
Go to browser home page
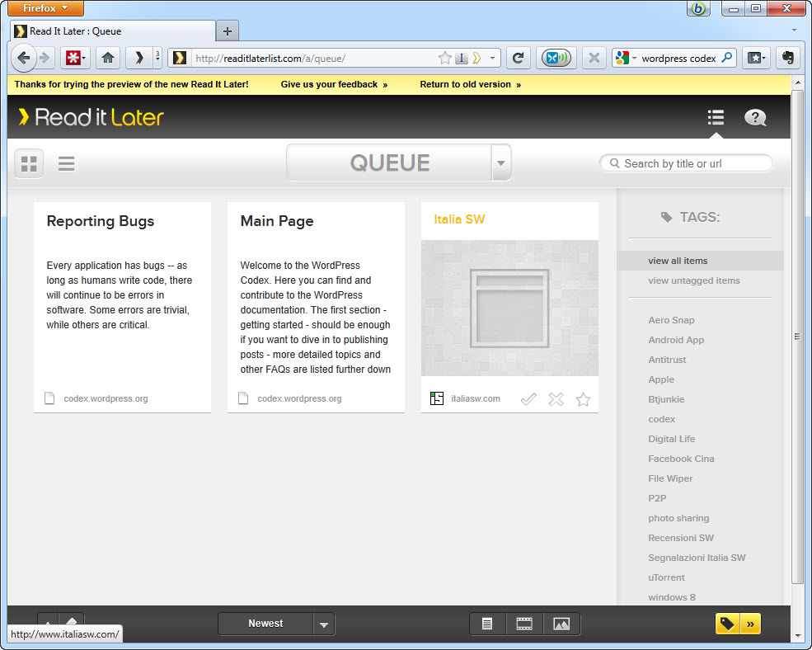tap(108, 58)
